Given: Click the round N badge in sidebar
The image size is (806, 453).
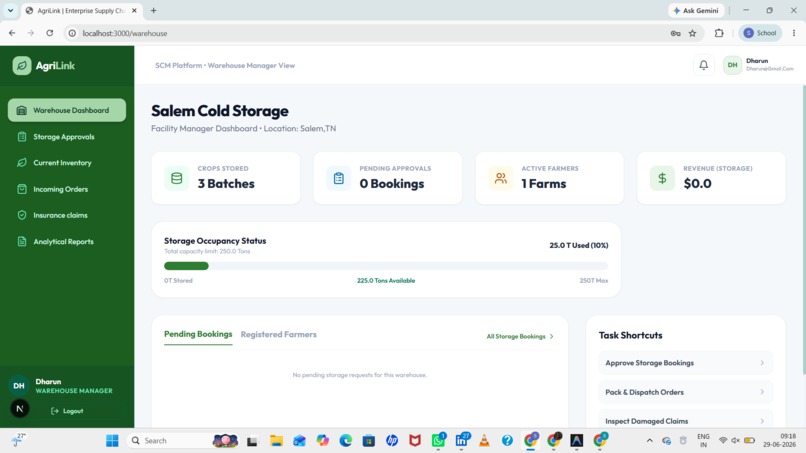Looking at the screenshot, I should tap(20, 409).
